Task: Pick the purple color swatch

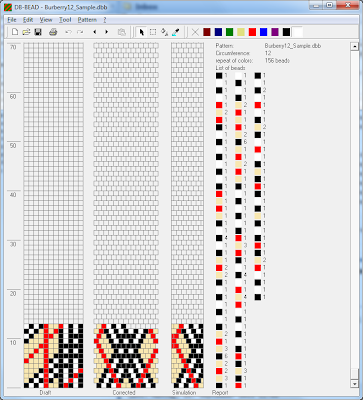Action: [275, 32]
